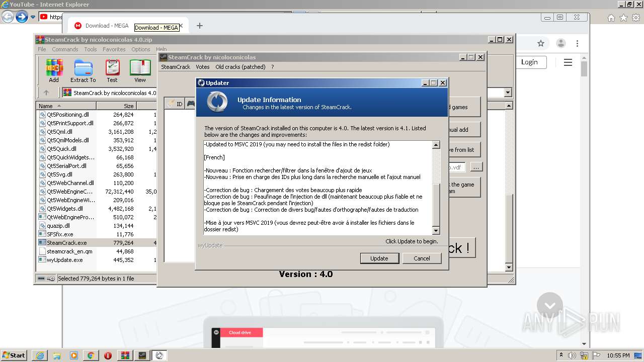Screen dimensions: 644x362
Task: Click the volume speaker tray icon
Action: [572, 355]
